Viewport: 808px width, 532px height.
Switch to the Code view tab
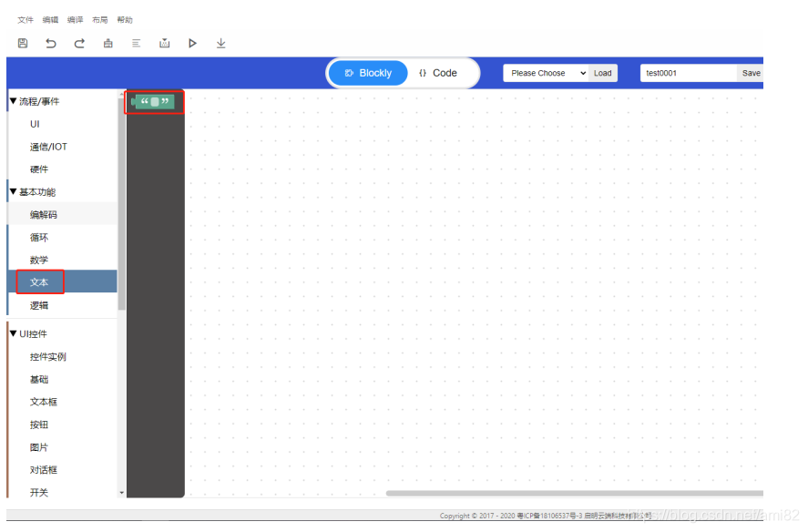click(x=438, y=73)
